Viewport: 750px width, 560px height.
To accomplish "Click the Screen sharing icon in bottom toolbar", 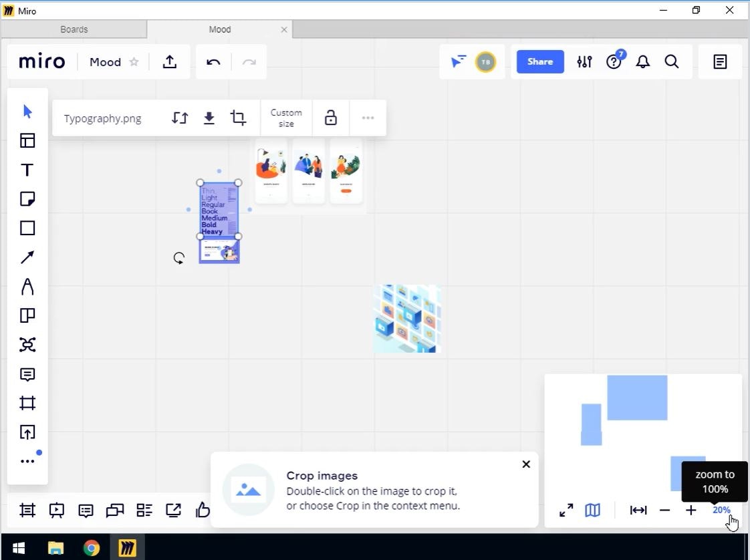I will [173, 511].
